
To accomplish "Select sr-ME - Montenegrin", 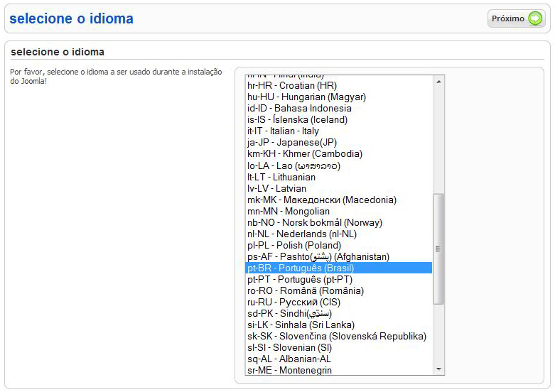I will point(338,370).
